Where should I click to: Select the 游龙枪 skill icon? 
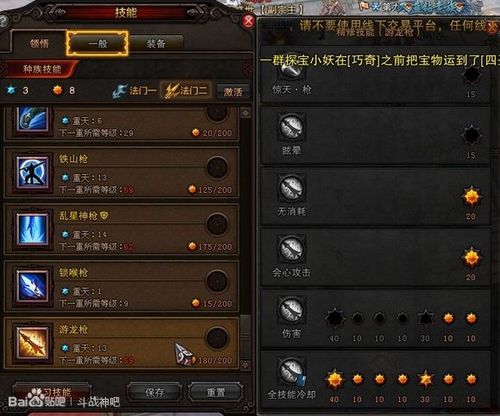32,344
